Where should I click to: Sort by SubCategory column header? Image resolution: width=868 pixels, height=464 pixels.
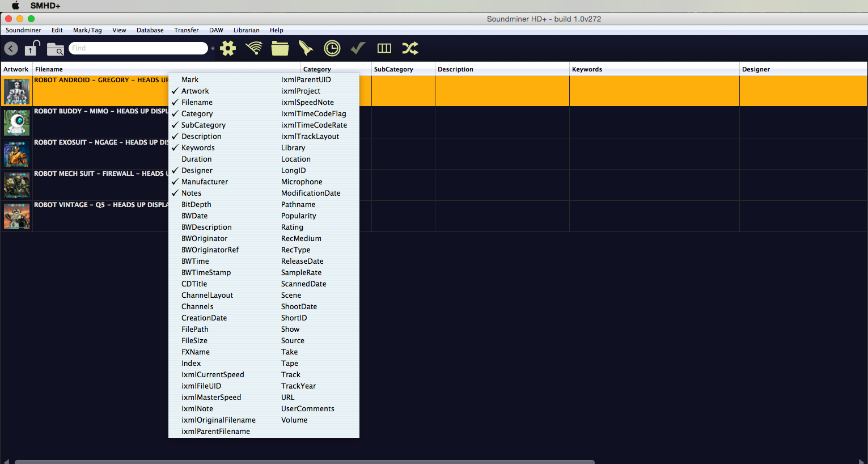point(403,69)
